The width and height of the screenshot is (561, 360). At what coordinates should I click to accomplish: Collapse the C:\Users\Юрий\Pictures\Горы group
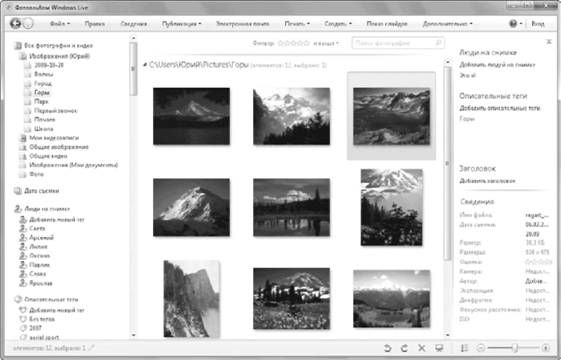(145, 65)
